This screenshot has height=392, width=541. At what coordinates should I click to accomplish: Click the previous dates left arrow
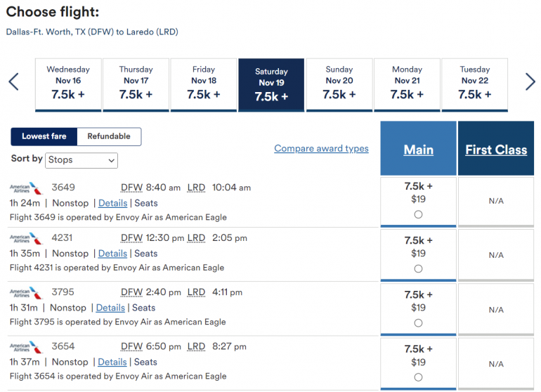pyautogui.click(x=13, y=82)
